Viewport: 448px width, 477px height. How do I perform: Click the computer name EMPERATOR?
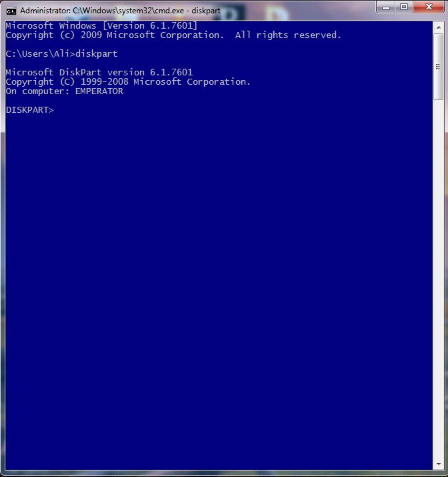pos(99,91)
